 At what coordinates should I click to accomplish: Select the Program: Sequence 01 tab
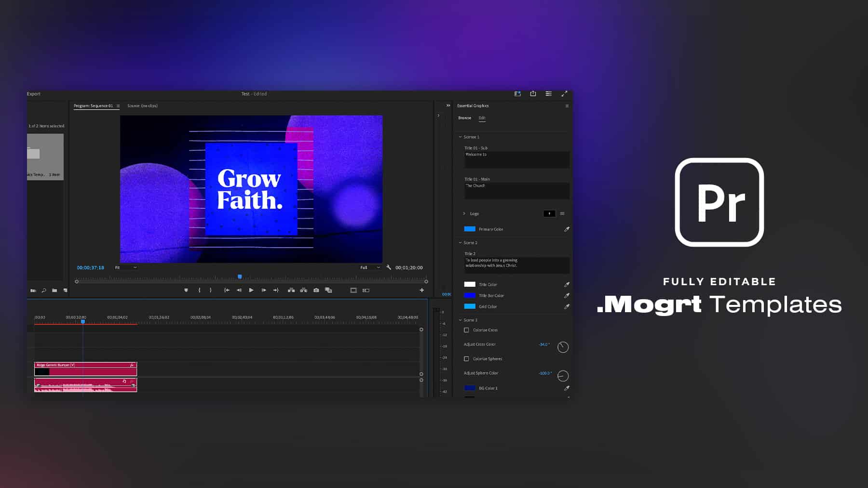coord(93,106)
